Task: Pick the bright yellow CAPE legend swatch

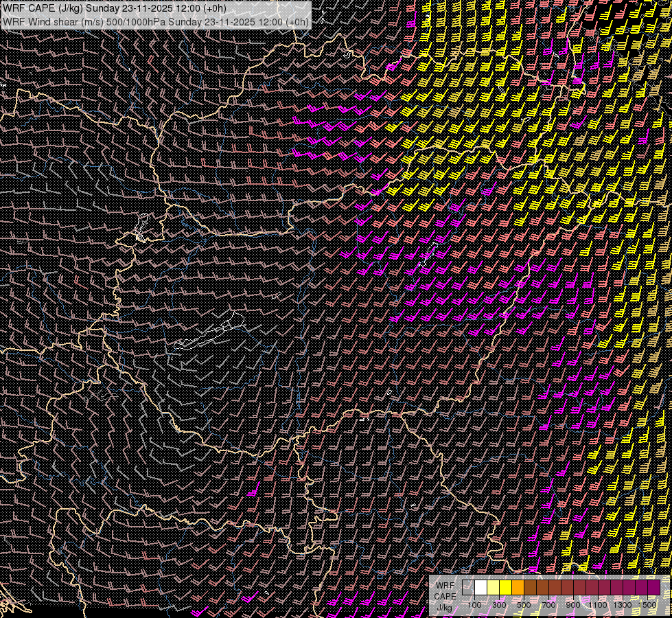Action: pyautogui.click(x=505, y=588)
